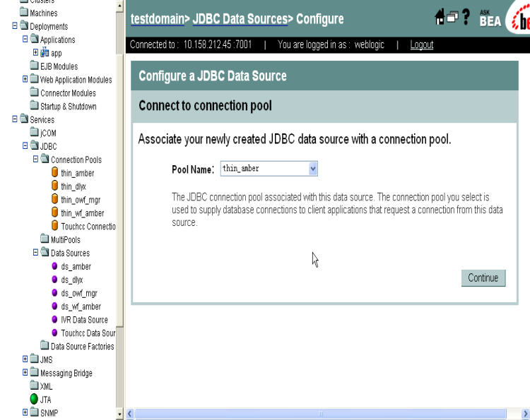Click the horizontal scrollbar thumb
Screen dimensions: 530x420
point(320,414)
